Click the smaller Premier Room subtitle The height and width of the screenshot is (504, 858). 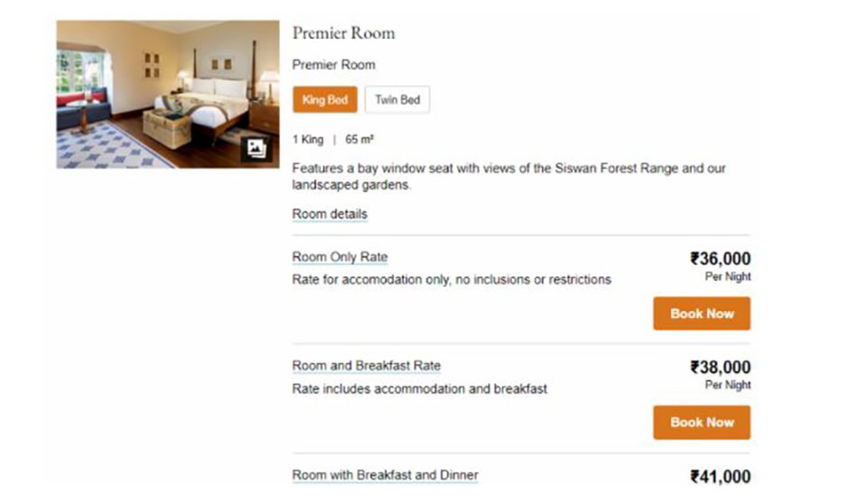333,65
